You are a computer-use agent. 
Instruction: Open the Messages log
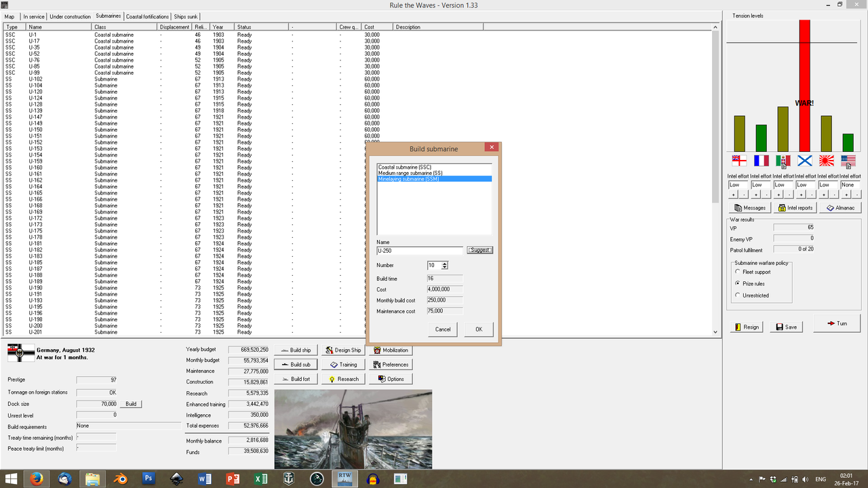tap(749, 207)
